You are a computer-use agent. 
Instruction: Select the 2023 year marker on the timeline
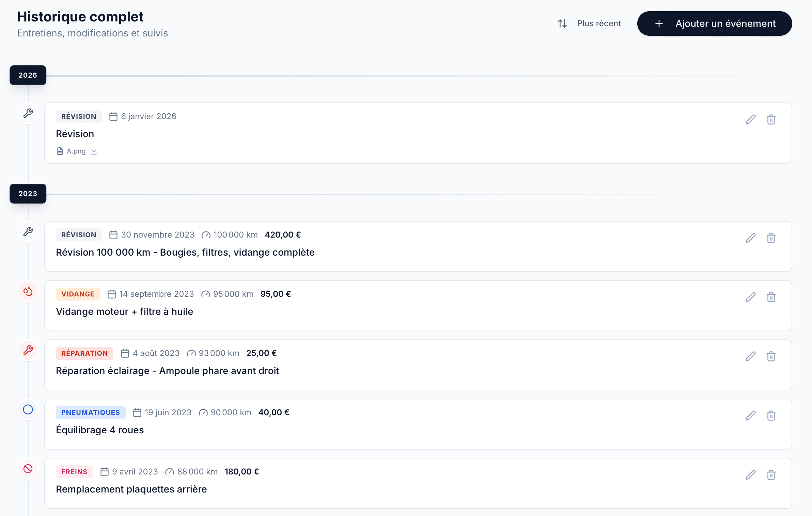click(x=28, y=194)
